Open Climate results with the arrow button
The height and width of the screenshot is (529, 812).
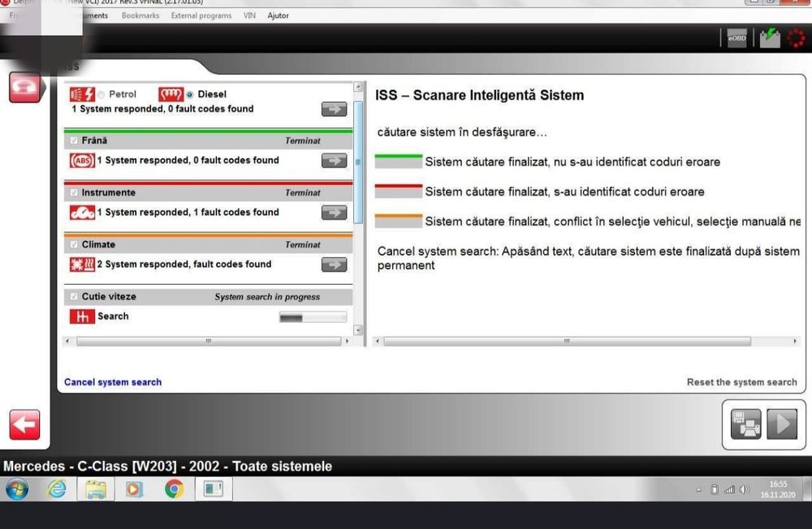[334, 264]
